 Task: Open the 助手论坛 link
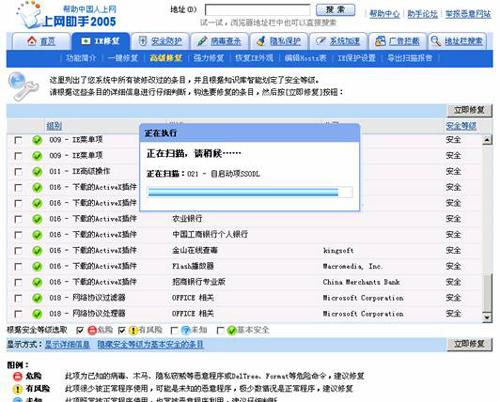tap(422, 14)
